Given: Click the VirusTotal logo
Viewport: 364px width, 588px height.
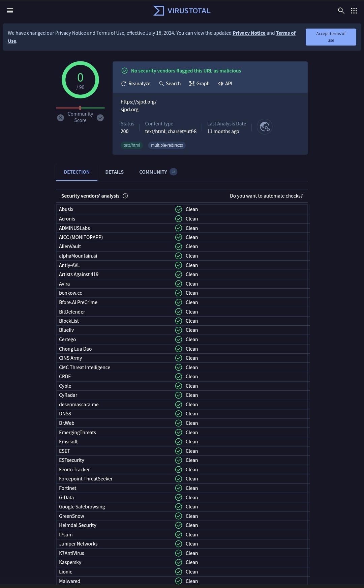Looking at the screenshot, I should coord(182,11).
